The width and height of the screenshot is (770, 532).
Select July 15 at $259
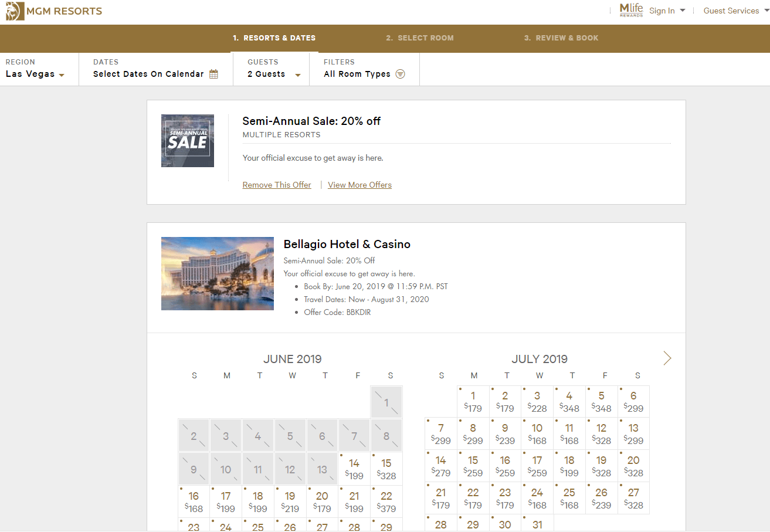(473, 466)
